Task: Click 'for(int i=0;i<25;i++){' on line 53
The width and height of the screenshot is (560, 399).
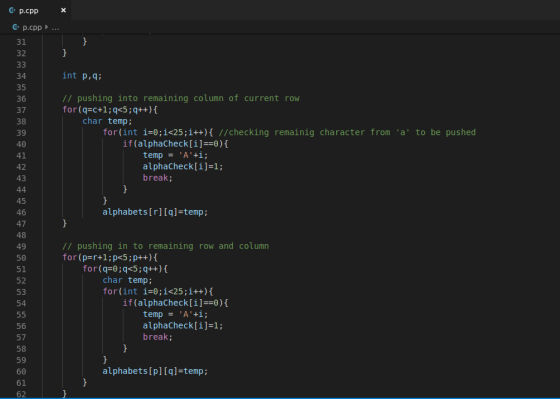Action: tap(158, 291)
